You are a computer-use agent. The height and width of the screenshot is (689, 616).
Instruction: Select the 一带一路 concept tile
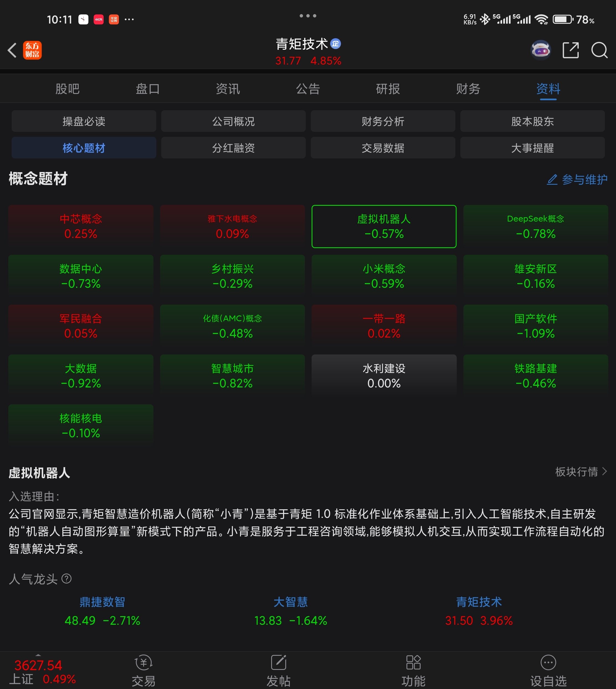click(x=384, y=326)
